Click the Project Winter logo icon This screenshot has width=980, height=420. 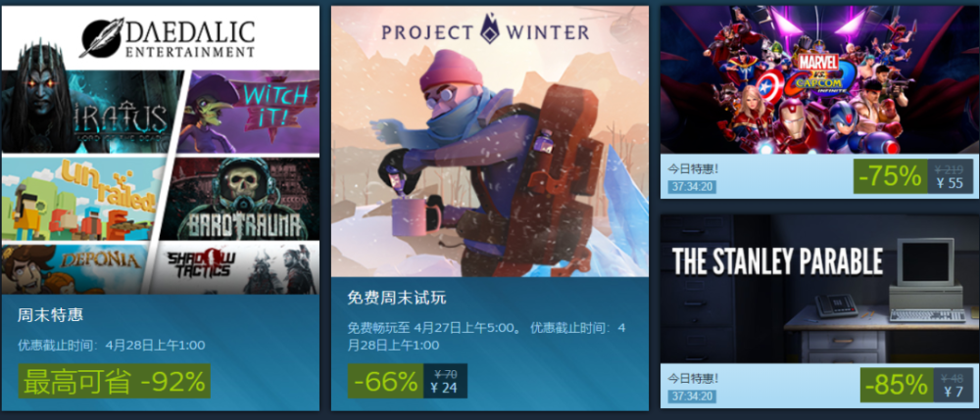tap(489, 30)
